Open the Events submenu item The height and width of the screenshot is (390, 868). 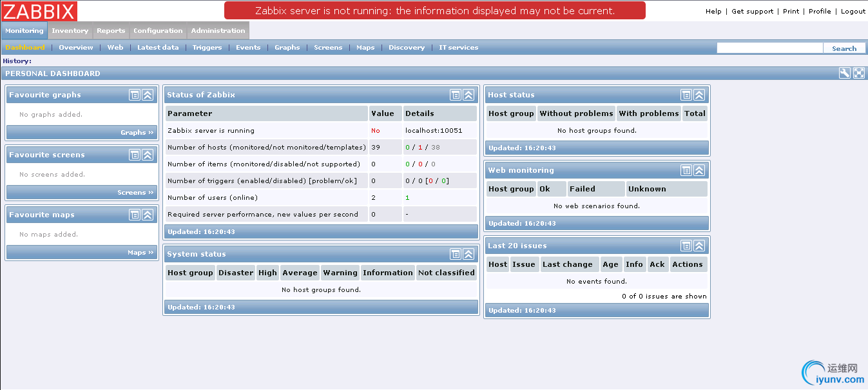click(x=248, y=48)
